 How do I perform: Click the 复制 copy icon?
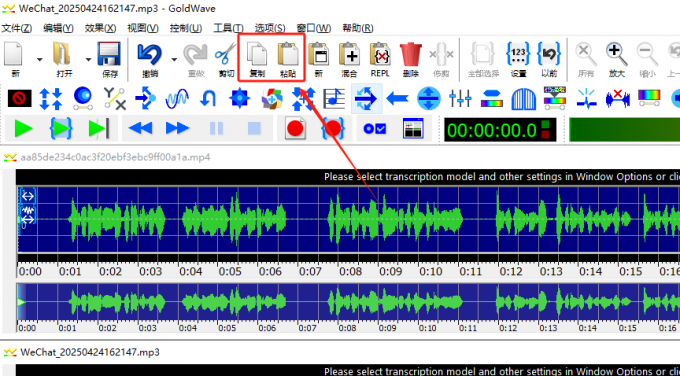(257, 54)
